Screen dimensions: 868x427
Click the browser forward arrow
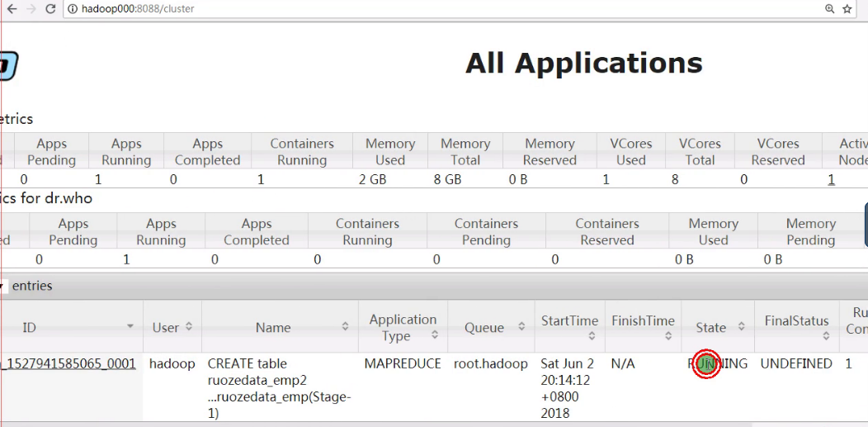(x=31, y=9)
